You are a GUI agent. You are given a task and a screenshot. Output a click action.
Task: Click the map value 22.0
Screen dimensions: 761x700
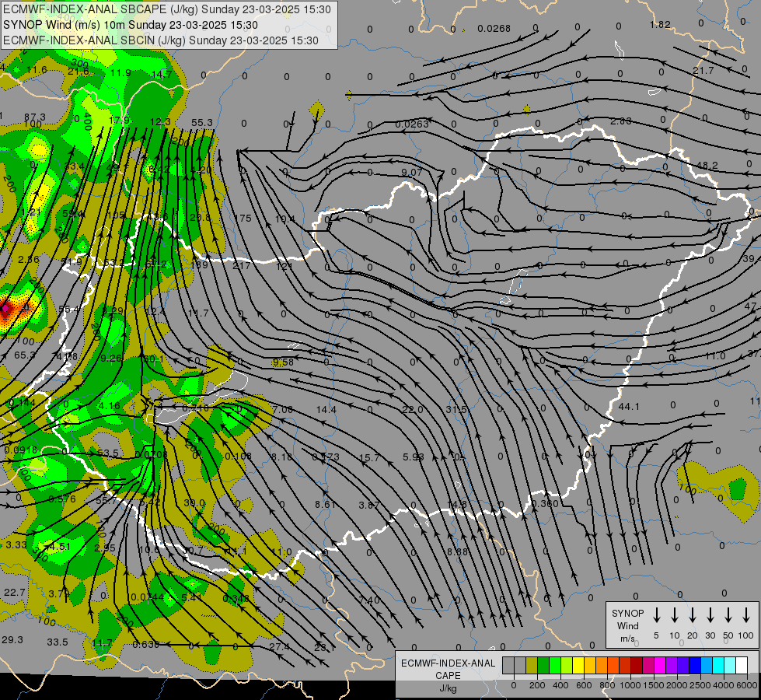coord(413,410)
